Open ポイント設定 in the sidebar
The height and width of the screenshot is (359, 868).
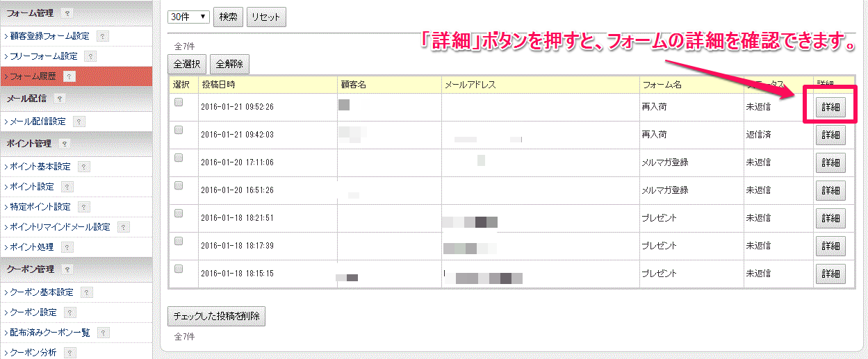point(31,187)
